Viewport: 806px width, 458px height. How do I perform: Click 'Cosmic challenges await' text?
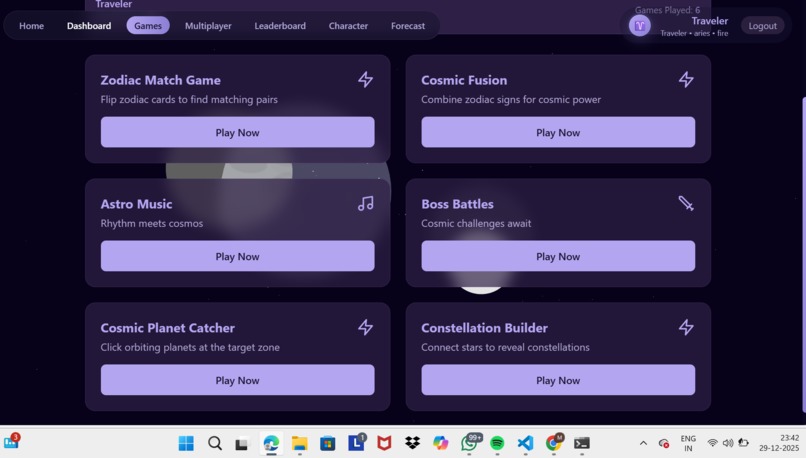click(476, 224)
